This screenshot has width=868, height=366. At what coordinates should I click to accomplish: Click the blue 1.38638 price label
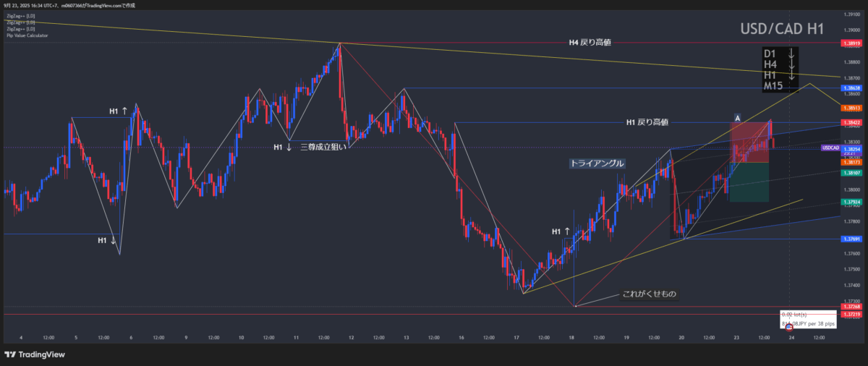pyautogui.click(x=851, y=88)
